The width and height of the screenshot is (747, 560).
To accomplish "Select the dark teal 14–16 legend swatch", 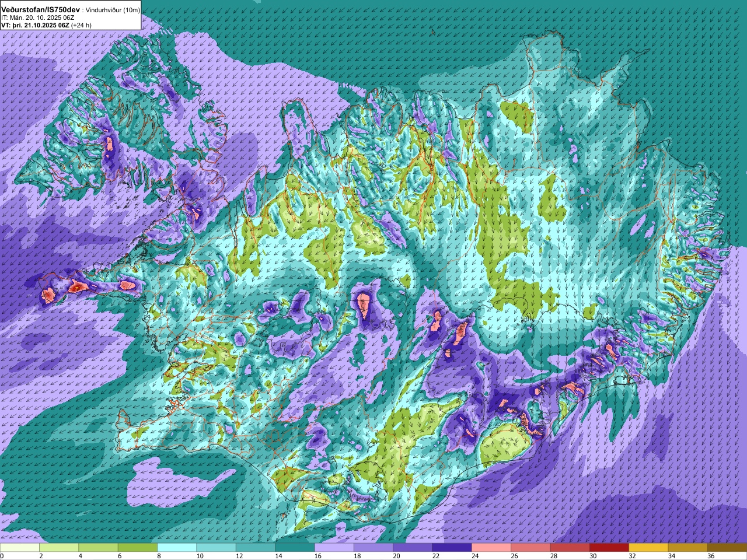I will [295, 548].
